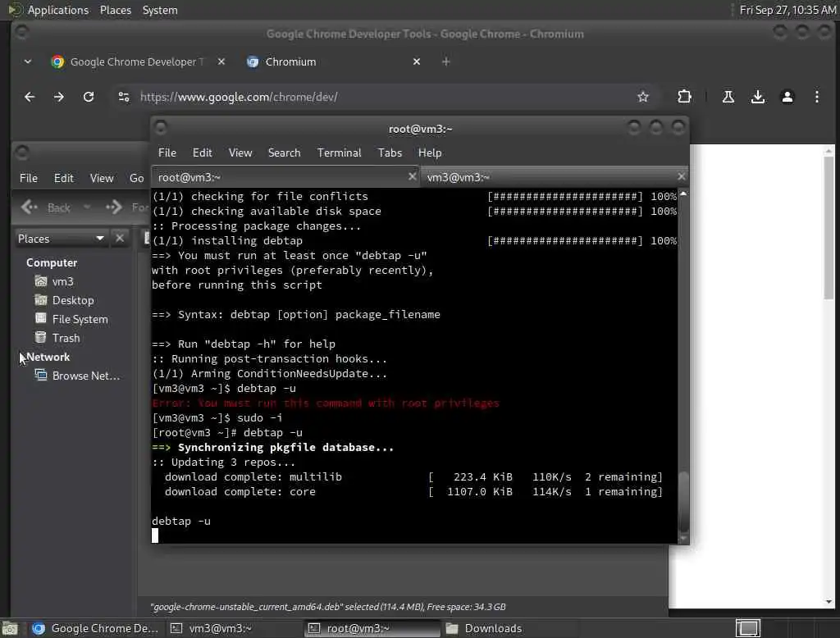Viewport: 840px width, 638px height.
Task: Open Chrome Labs flask icon
Action: [x=728, y=97]
